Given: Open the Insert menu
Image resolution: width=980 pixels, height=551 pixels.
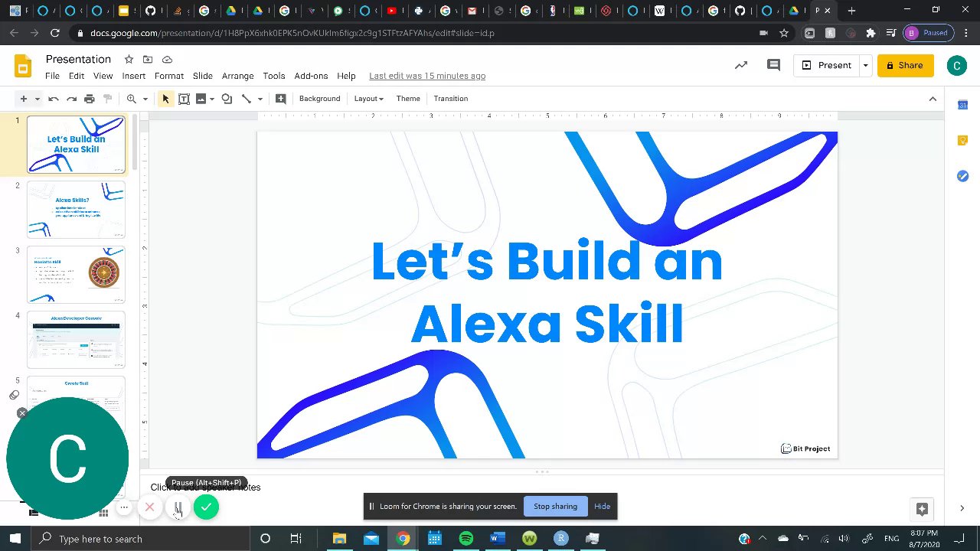Looking at the screenshot, I should [133, 76].
